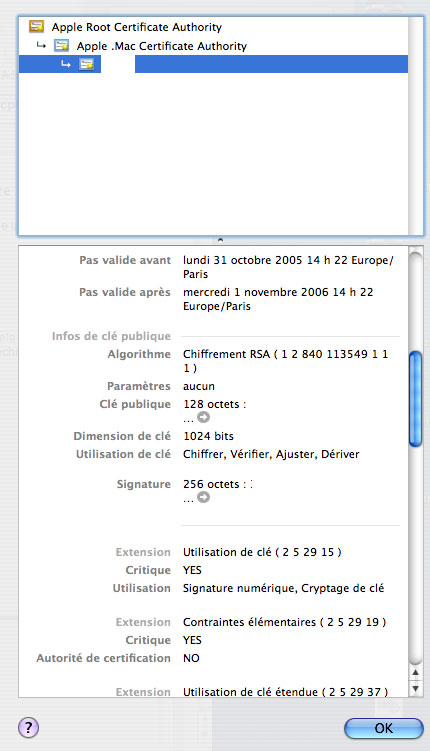This screenshot has height=751, width=430.
Task: Click 'Signature numérique, Cryptage de clé' value
Action: pyautogui.click(x=283, y=588)
